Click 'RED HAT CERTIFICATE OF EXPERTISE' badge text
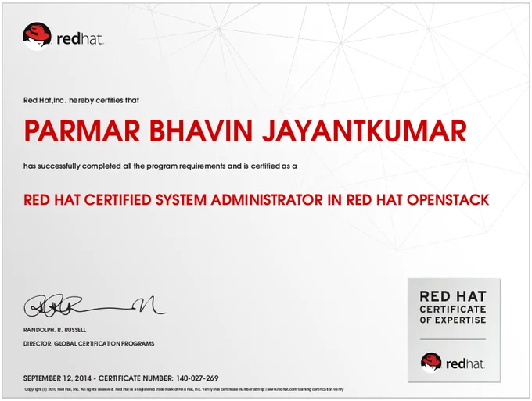The width and height of the screenshot is (532, 401). coord(453,307)
